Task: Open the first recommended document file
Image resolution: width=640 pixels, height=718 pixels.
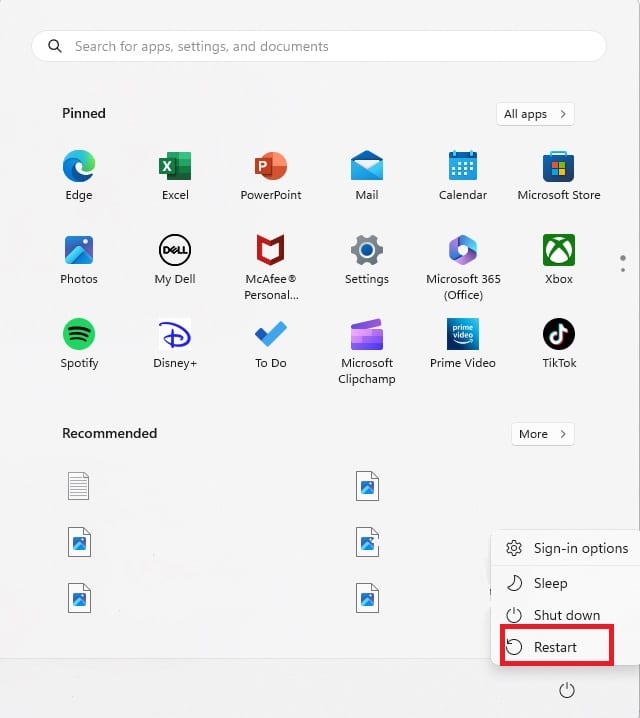Action: point(79,487)
